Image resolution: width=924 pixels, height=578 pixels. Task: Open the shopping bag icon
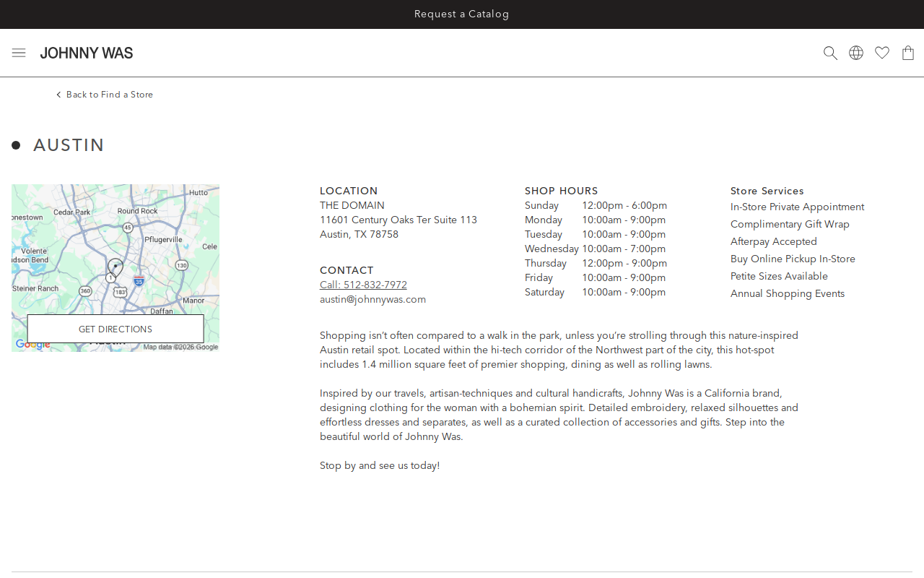[908, 53]
